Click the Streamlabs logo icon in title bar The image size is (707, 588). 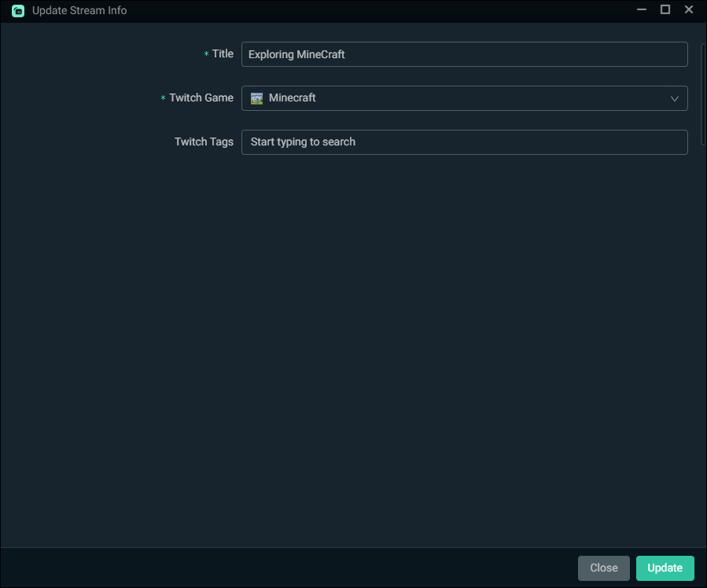pyautogui.click(x=18, y=10)
